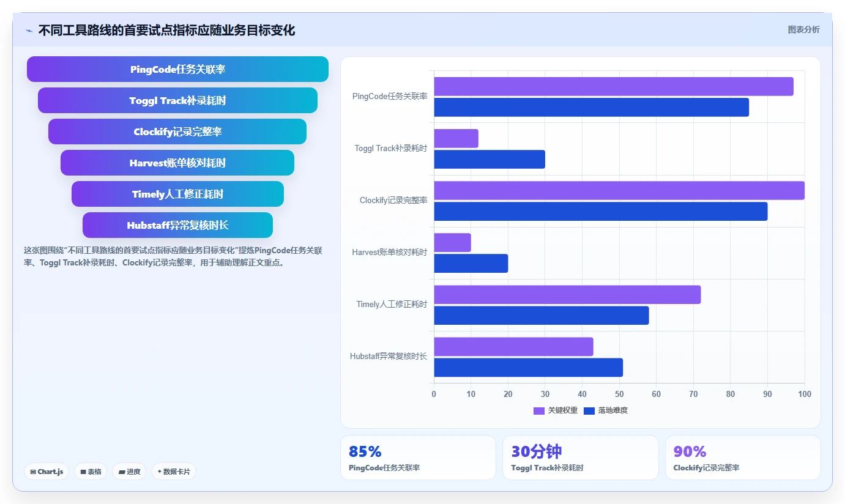Click blue 落地难度 legend color box
This screenshot has height=504, width=845.
pyautogui.click(x=589, y=410)
